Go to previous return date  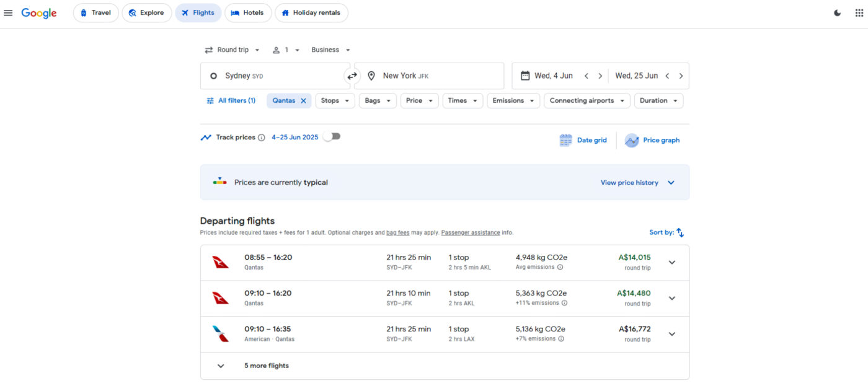pyautogui.click(x=667, y=76)
